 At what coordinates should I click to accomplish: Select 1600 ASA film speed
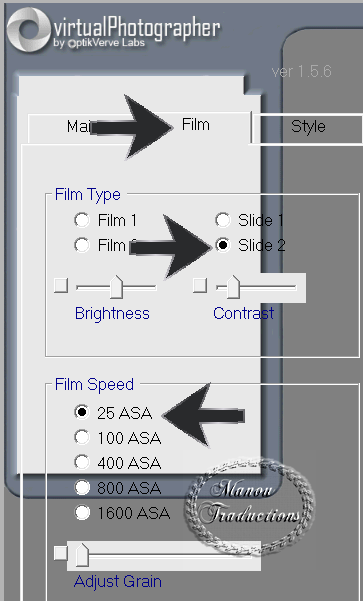82,512
